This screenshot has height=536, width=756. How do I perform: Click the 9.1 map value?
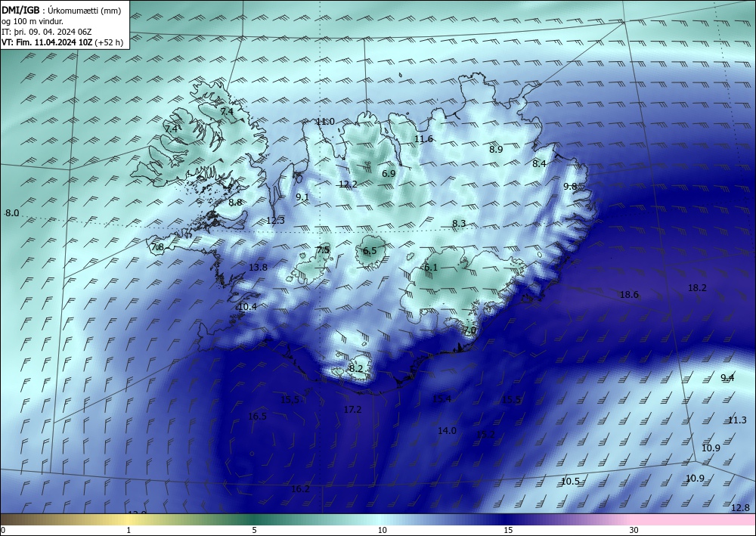[302, 197]
